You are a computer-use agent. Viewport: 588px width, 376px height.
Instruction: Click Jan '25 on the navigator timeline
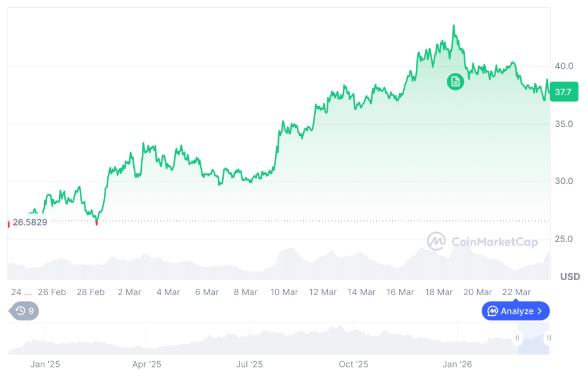click(45, 364)
